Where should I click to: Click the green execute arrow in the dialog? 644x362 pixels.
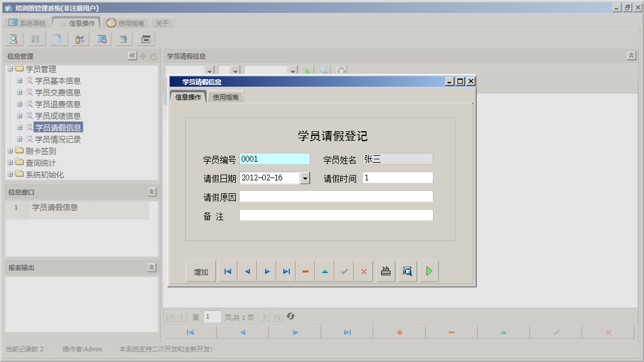[429, 271]
